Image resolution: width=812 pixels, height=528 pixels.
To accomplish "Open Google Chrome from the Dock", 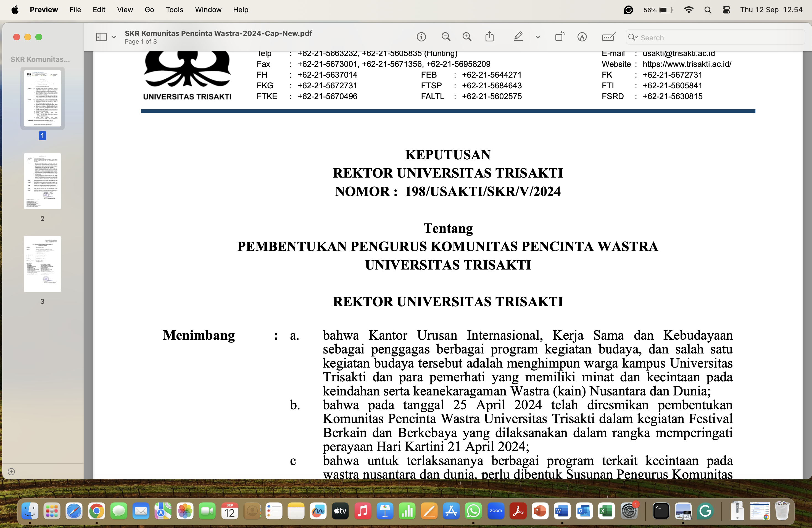I will pyautogui.click(x=97, y=511).
